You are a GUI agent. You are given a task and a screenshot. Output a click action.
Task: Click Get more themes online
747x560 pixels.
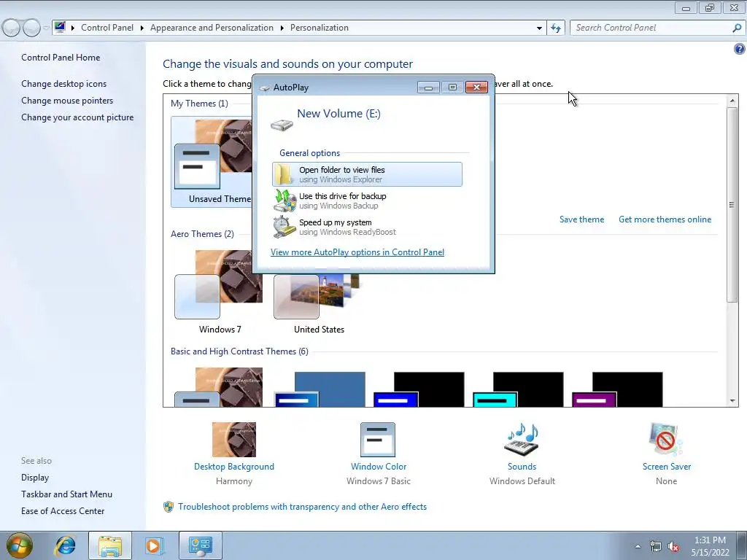(x=665, y=219)
